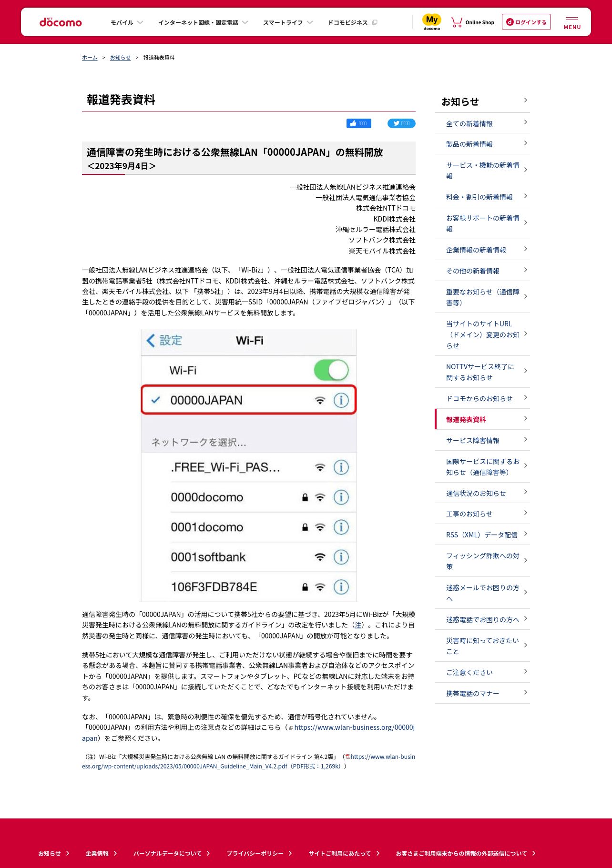This screenshot has width=612, height=868.
Task: Click footer お客さまご利用端末からの情報の外部送信について link
Action: (x=466, y=853)
